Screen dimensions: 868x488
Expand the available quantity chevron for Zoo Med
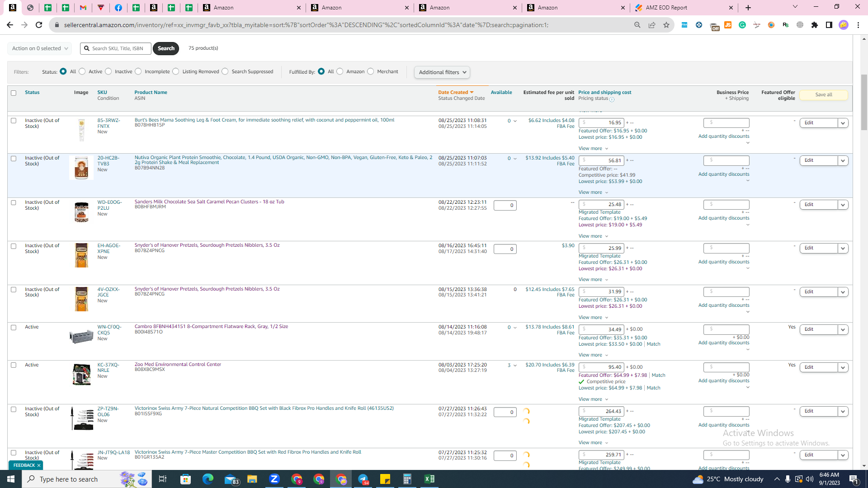click(515, 366)
